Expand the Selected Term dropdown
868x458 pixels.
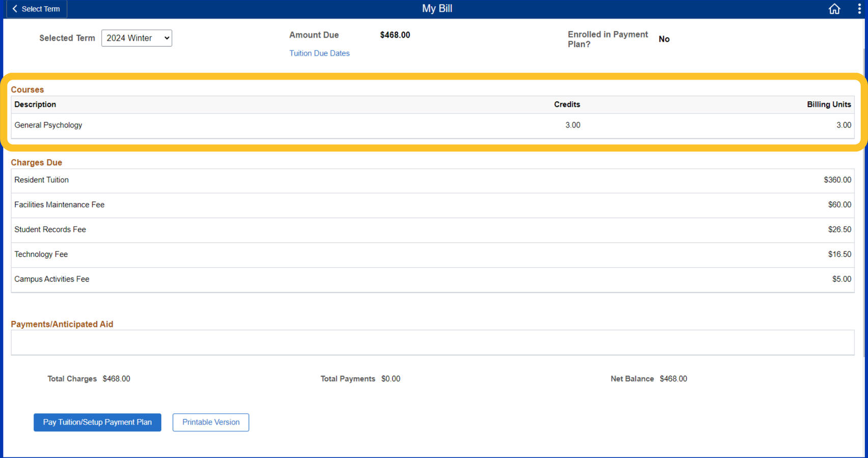[x=136, y=38]
